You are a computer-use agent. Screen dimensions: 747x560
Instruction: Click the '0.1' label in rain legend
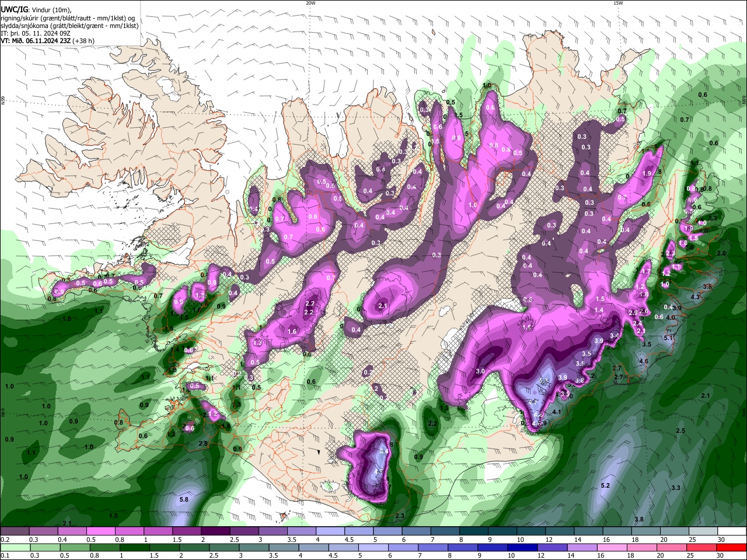pos(5,556)
